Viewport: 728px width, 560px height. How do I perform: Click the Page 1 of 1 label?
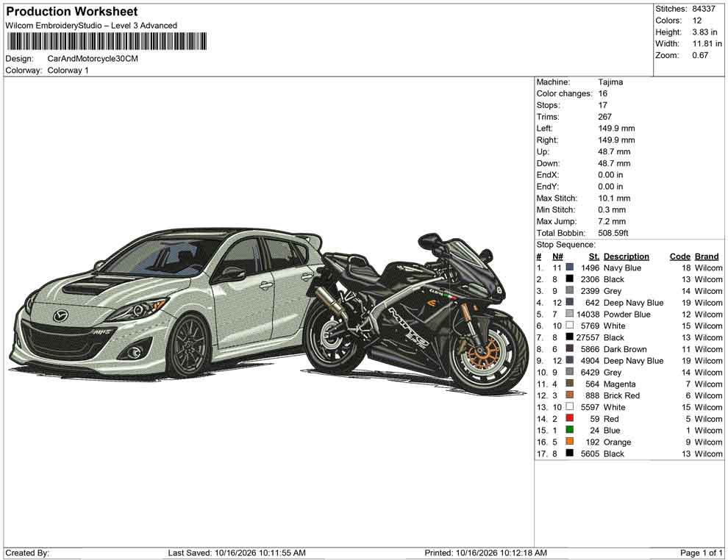(701, 553)
